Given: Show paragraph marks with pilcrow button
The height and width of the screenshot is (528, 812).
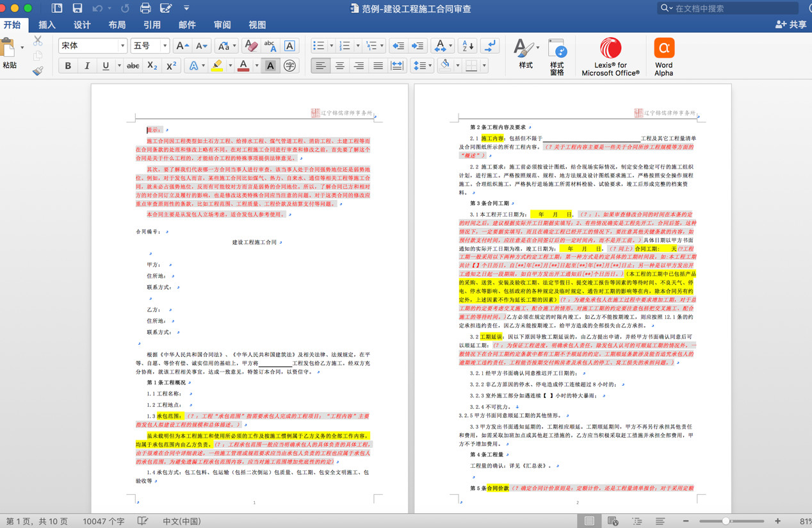Looking at the screenshot, I should 490,46.
